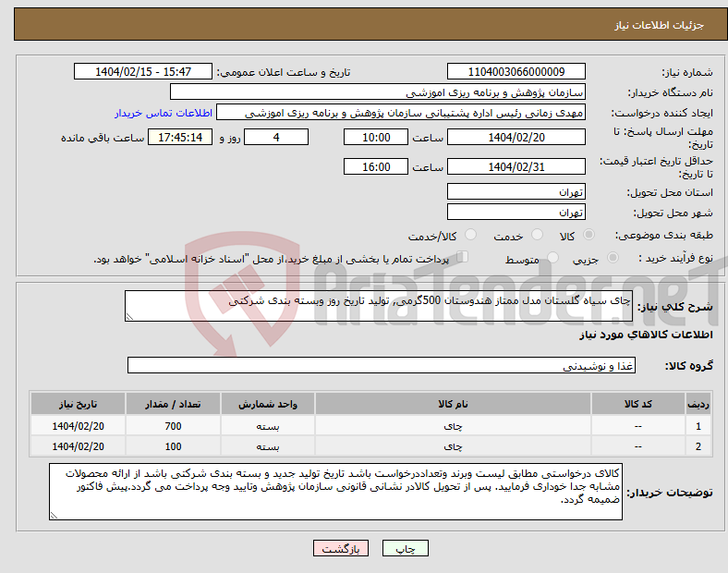
Task: Click the general description text area about چای سیاه گلستان
Action: click(x=379, y=306)
